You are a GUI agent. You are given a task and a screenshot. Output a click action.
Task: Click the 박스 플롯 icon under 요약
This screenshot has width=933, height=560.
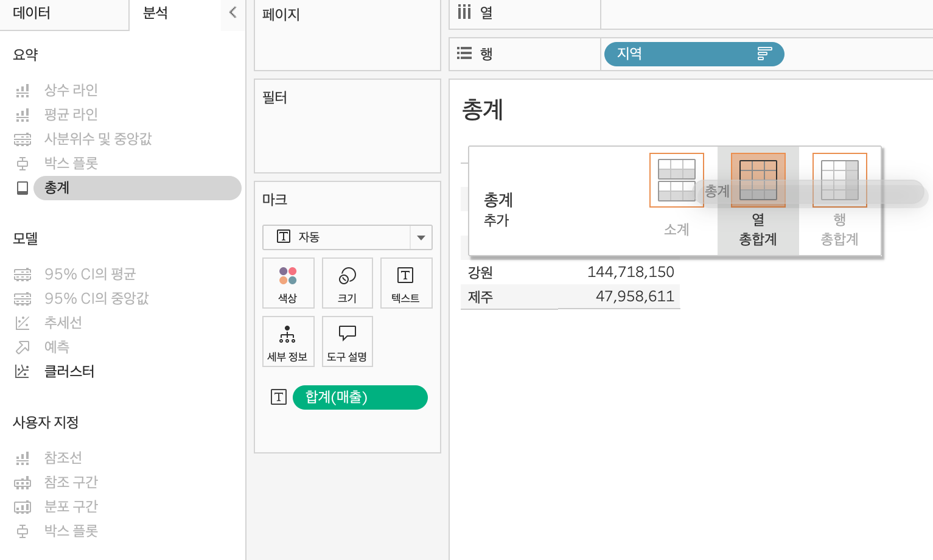click(23, 164)
